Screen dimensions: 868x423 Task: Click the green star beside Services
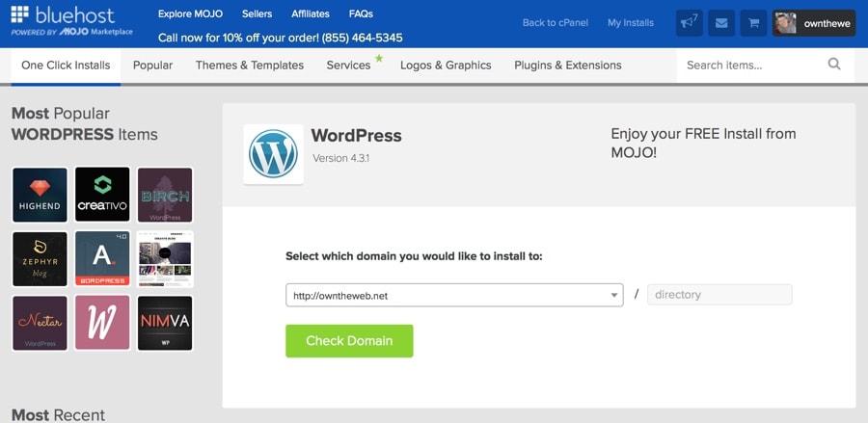379,58
